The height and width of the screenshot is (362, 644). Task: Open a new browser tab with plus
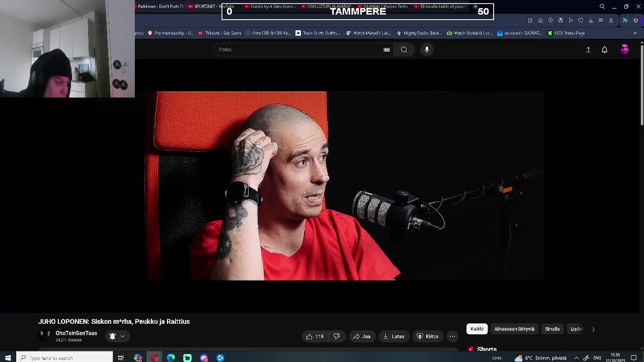[475, 7]
